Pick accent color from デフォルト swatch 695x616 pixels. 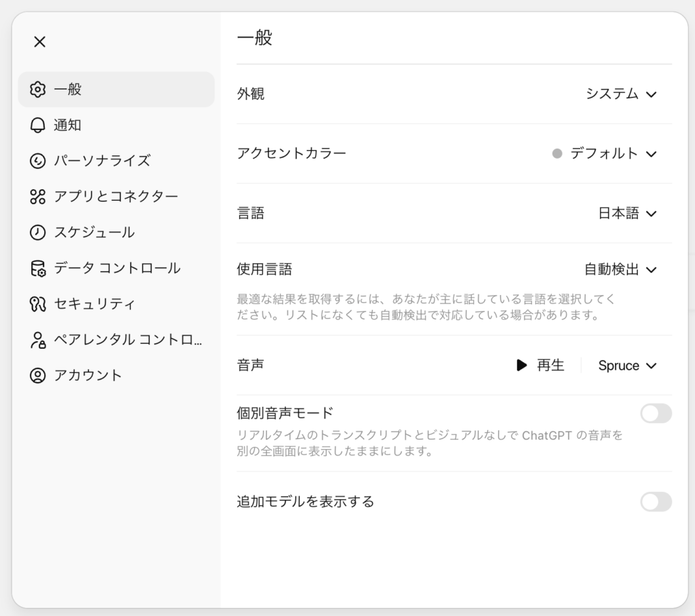click(604, 154)
